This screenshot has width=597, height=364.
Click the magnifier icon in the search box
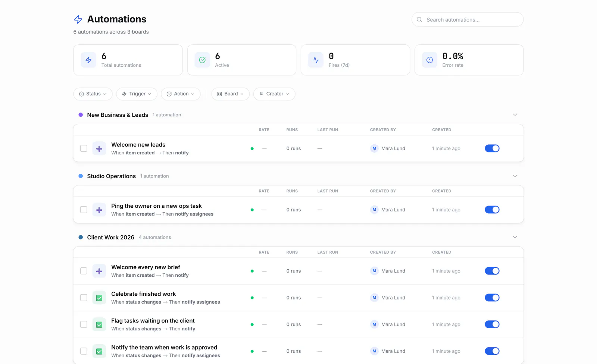(x=419, y=19)
